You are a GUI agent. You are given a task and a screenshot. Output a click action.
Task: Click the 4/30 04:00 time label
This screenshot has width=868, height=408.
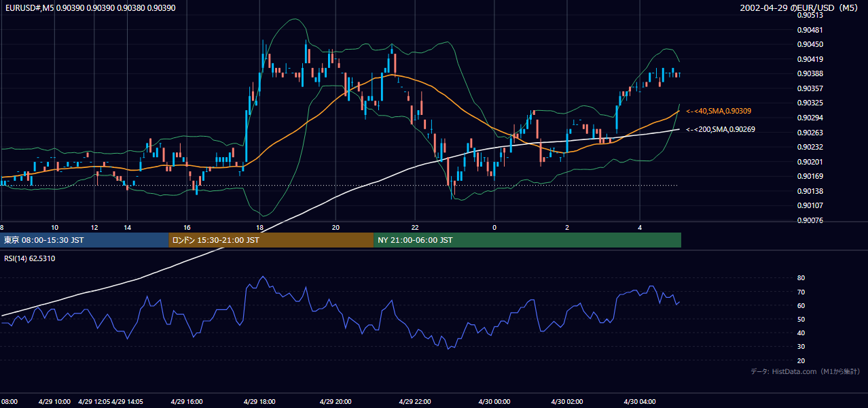point(639,402)
